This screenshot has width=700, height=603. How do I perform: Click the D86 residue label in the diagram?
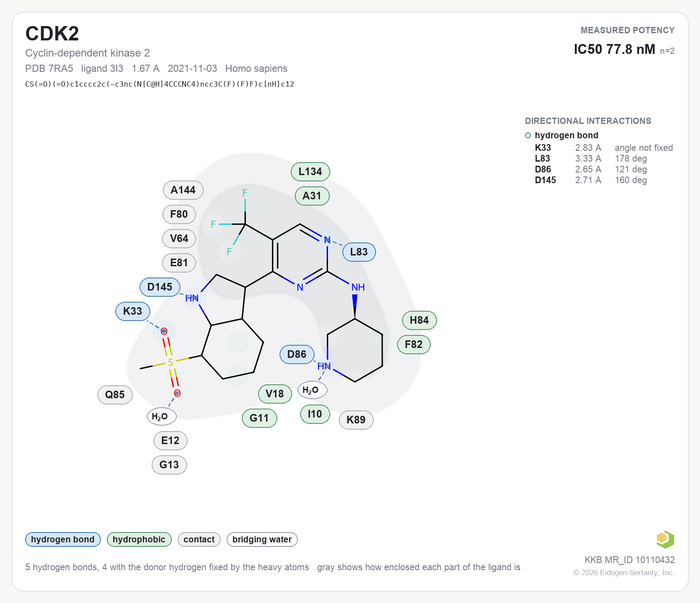pos(297,354)
